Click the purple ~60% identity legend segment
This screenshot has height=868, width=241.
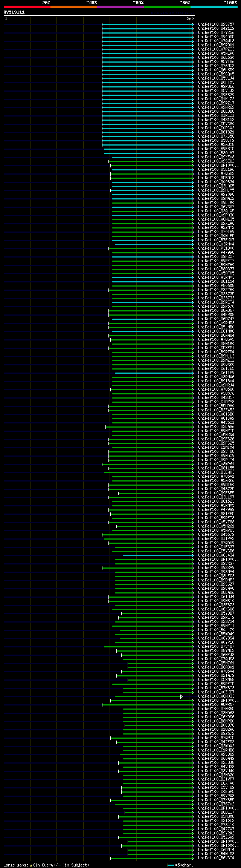point(120,7)
